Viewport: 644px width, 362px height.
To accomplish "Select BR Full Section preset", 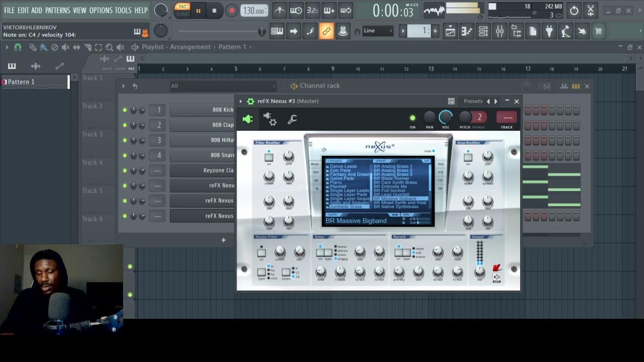I will pos(389,191).
